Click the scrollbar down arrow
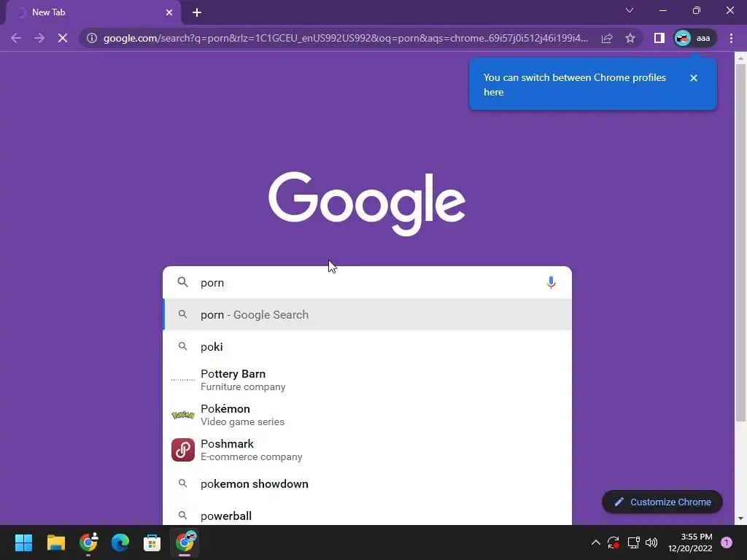Screen dimensions: 747x560 740,518
